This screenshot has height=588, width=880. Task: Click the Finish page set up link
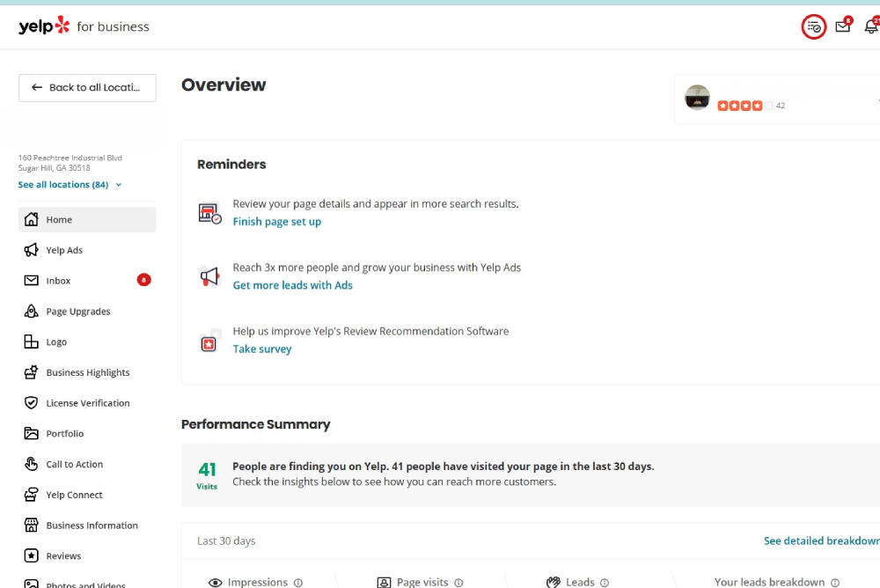276,221
